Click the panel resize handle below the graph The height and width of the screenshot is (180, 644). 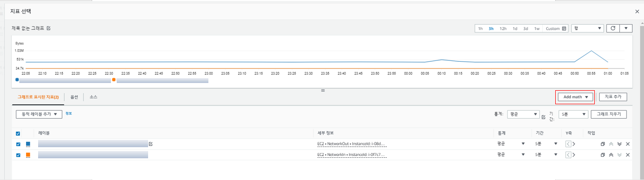click(323, 90)
